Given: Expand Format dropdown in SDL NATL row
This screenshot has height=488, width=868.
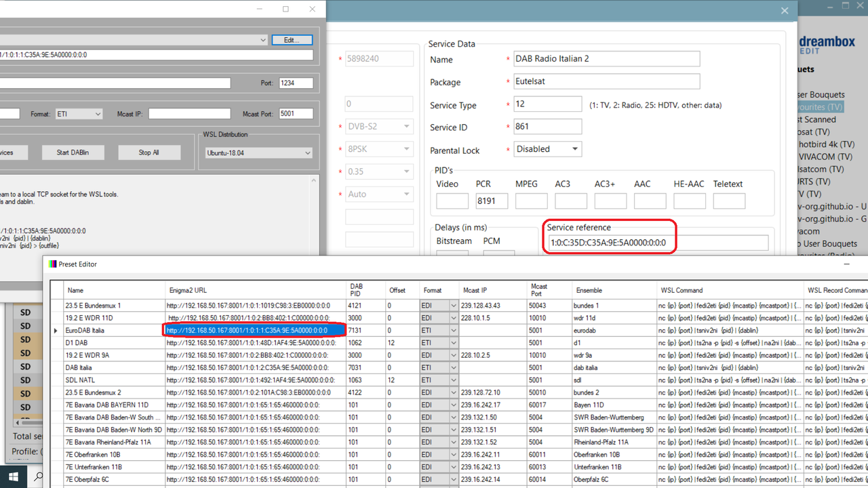Looking at the screenshot, I should (x=454, y=380).
